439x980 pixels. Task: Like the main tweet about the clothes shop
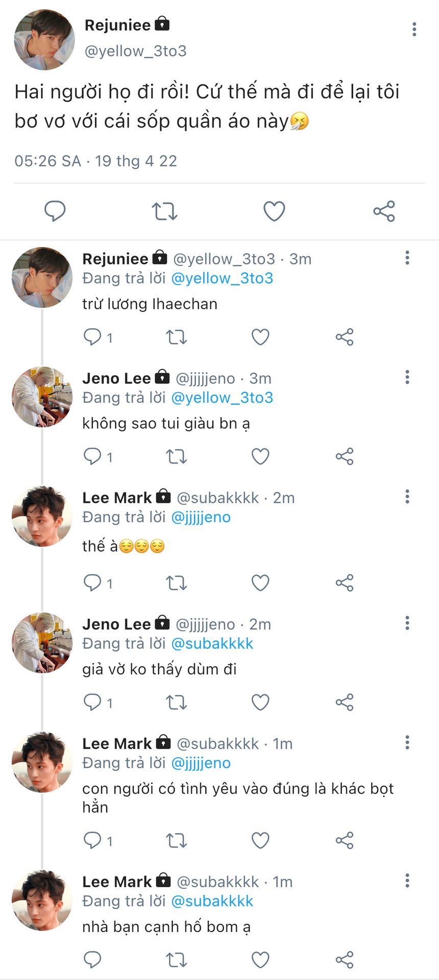pyautogui.click(x=274, y=211)
